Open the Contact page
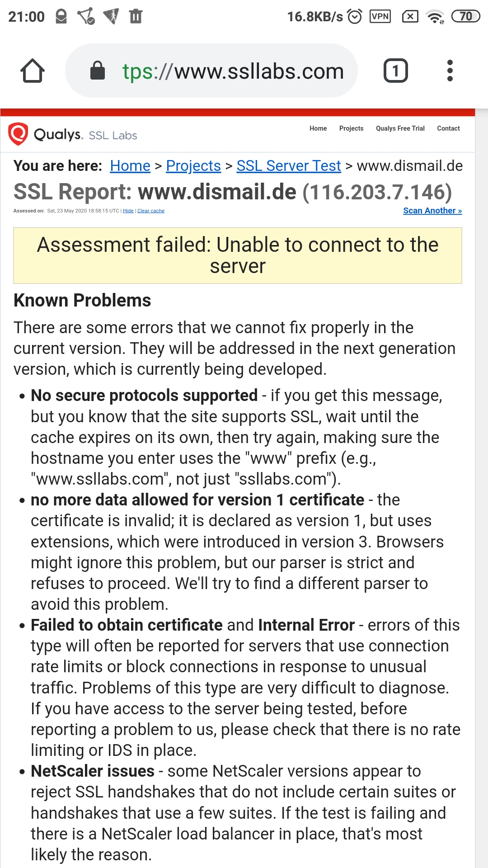This screenshot has height=868, width=488. tap(448, 128)
